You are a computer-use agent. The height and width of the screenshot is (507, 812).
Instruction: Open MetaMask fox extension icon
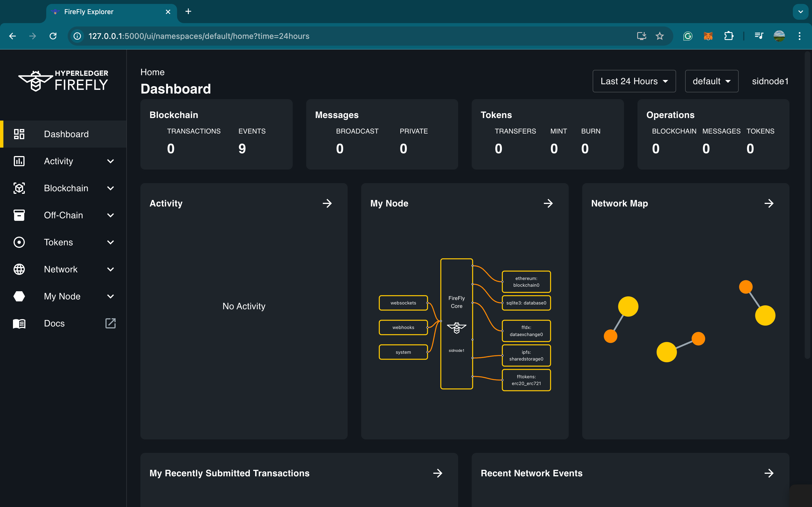click(708, 36)
